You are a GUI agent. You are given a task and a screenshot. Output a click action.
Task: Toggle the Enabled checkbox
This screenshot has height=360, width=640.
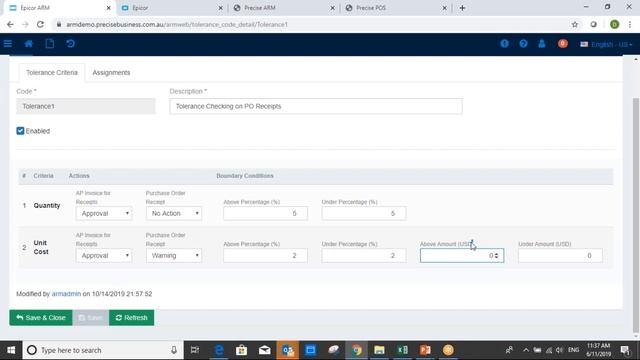20,131
